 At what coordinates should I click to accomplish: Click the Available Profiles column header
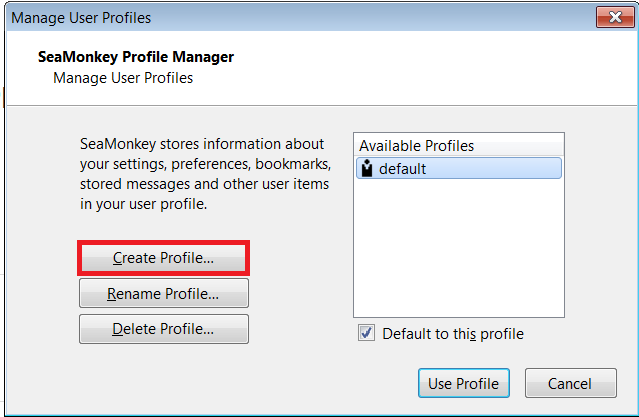pyautogui.click(x=459, y=146)
